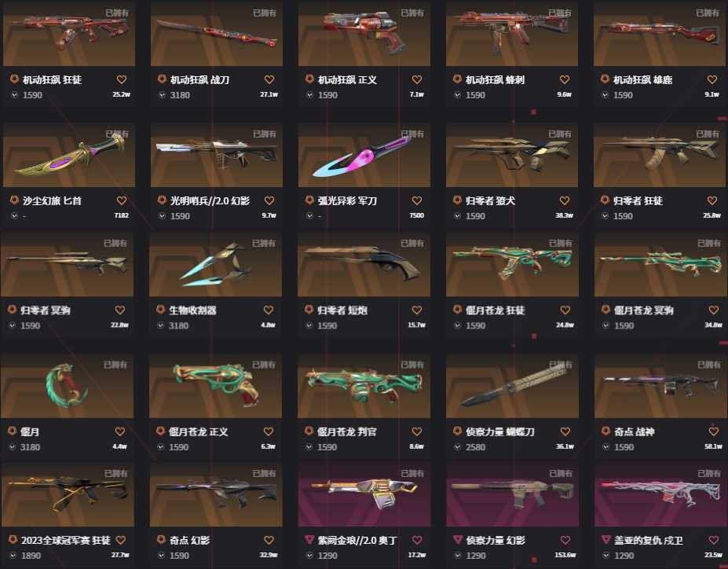Viewport: 728px width, 569px height.
Task: Click the pink triangle tier icon of 盖亚的复仇 戍卫
Action: pos(606,540)
